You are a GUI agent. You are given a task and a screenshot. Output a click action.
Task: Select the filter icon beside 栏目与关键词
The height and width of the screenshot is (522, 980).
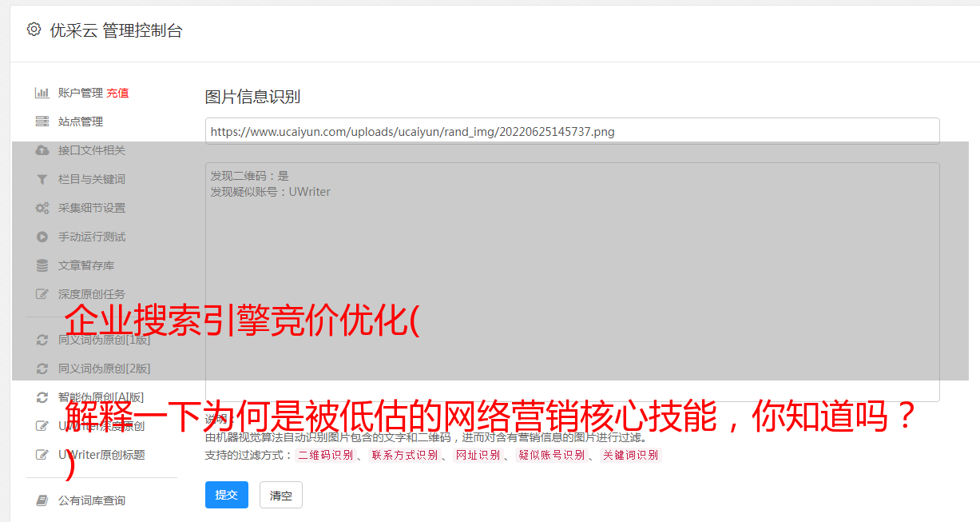[x=42, y=179]
